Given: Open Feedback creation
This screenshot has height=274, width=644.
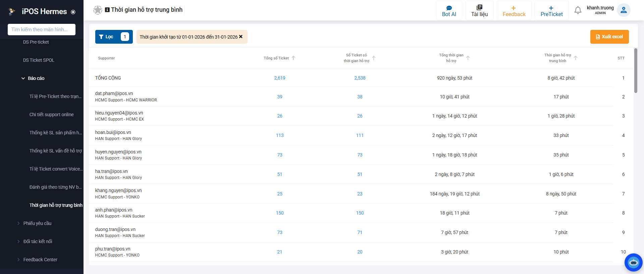Looking at the screenshot, I should [514, 11].
